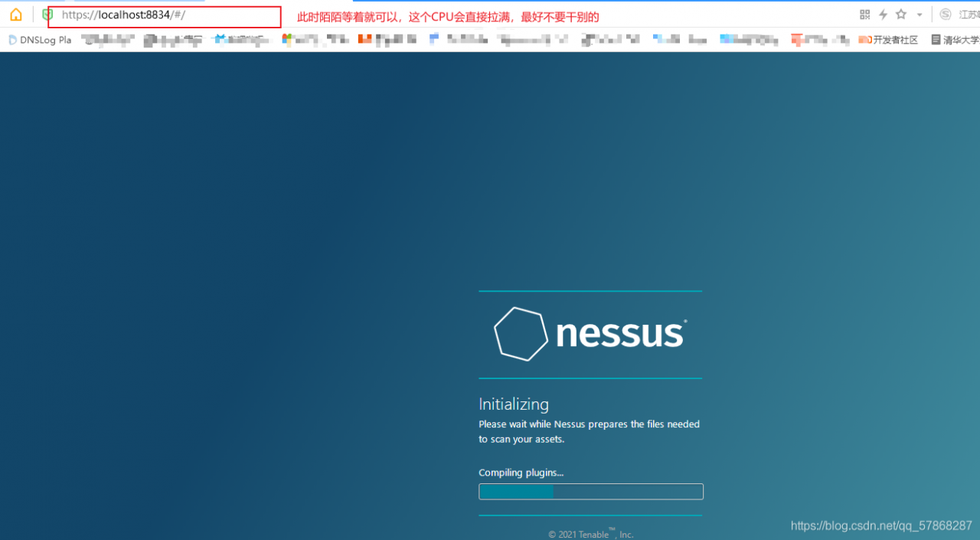980x540 pixels.
Task: Click the Nessus hexagon logo
Action: (521, 334)
